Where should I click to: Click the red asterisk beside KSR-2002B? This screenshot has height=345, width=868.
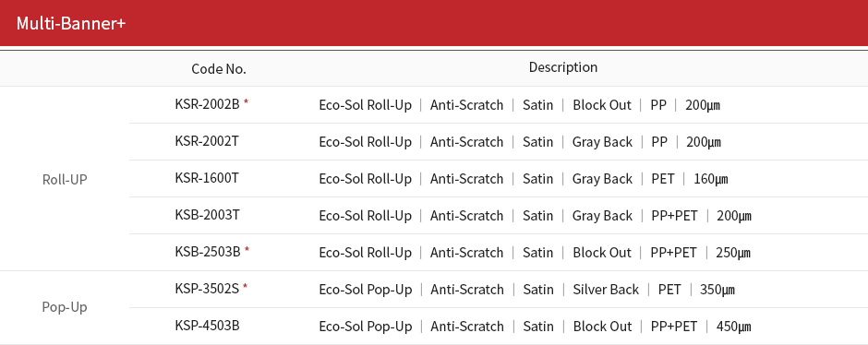coord(246,102)
